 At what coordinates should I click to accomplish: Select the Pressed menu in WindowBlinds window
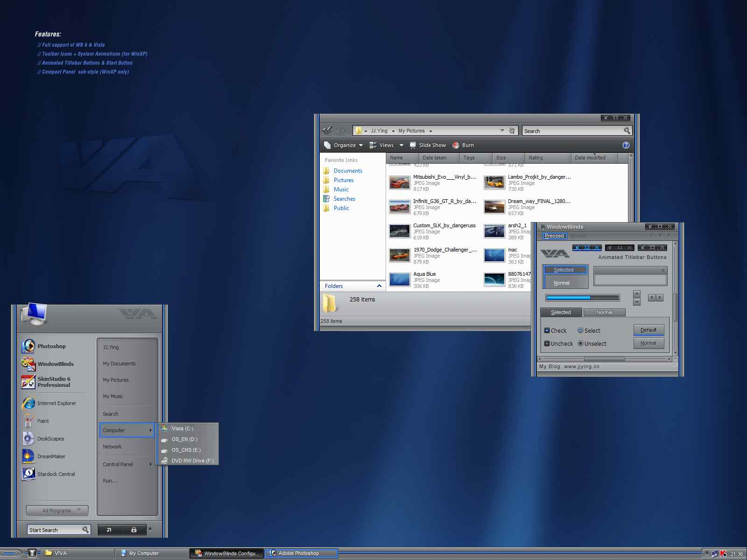[554, 236]
